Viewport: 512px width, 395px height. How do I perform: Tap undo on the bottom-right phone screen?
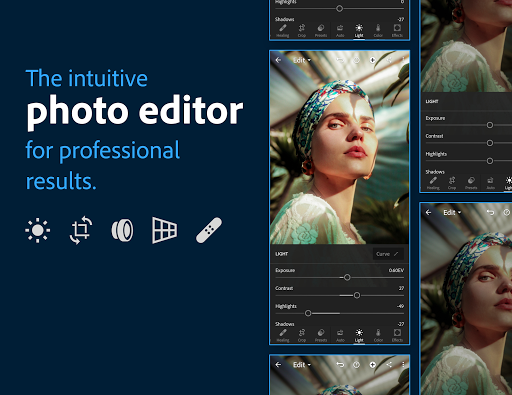tap(490, 212)
